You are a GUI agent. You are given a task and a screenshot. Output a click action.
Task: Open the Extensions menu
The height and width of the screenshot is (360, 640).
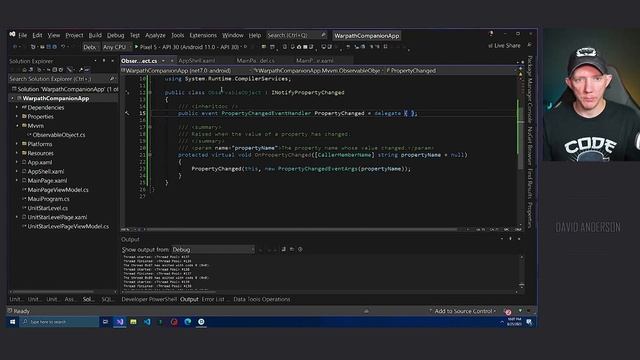[x=203, y=36]
